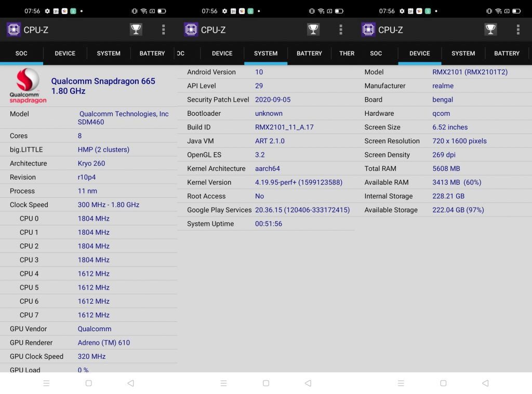
Task: Open the three-dot overflow menu in middle screen
Action: 341,30
